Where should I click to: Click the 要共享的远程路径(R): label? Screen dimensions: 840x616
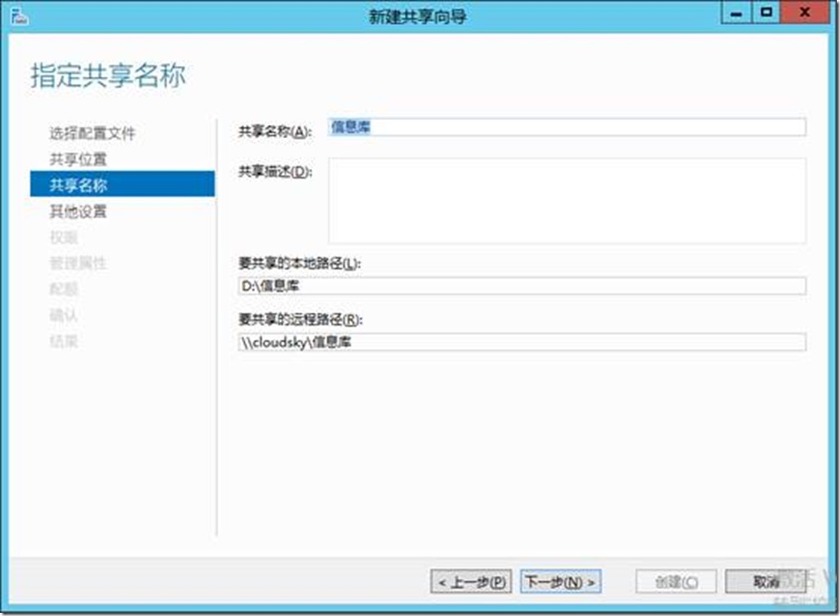click(x=301, y=319)
